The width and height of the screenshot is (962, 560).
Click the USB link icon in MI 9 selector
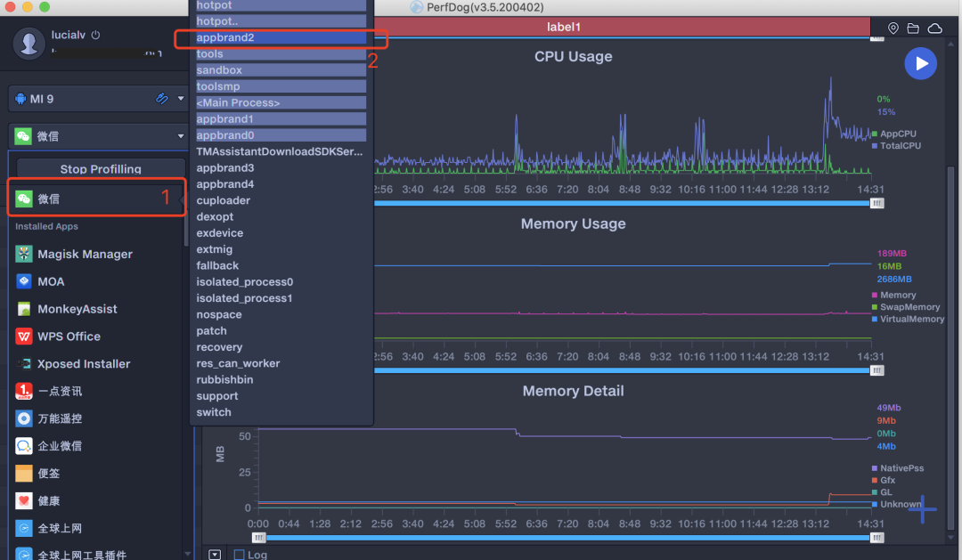(161, 99)
